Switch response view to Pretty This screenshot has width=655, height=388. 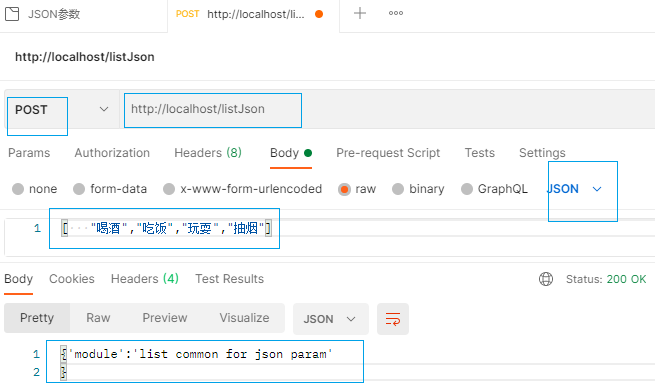pos(37,318)
